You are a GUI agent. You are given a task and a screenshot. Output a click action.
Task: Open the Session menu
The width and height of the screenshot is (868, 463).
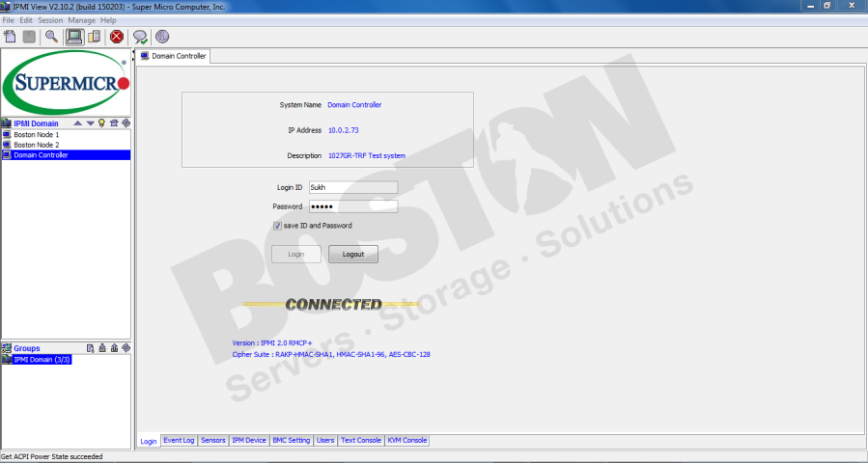[x=50, y=20]
